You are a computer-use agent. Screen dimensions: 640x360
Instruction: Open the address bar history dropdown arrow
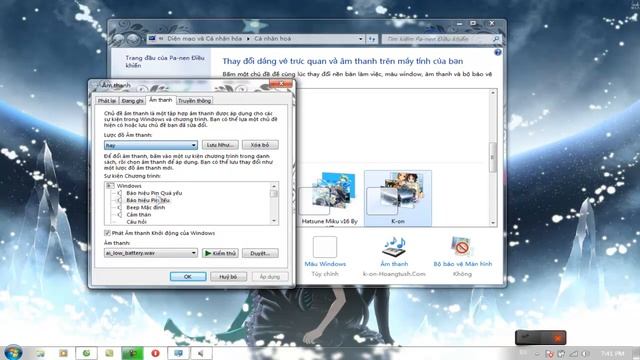click(x=360, y=39)
